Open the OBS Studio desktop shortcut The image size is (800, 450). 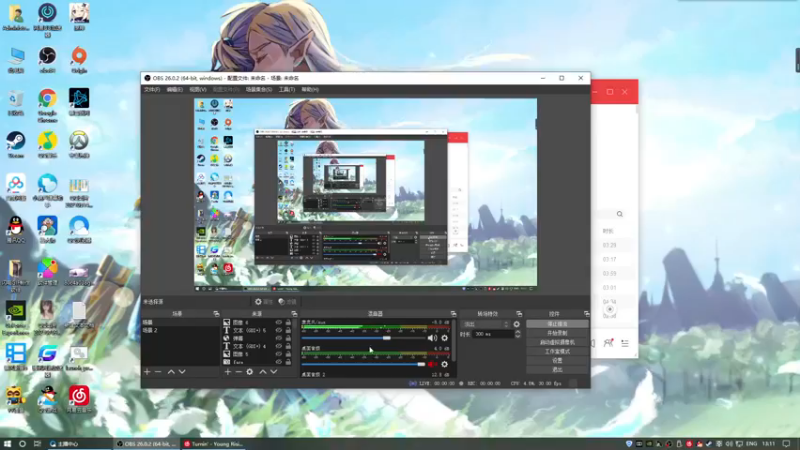coord(47,59)
